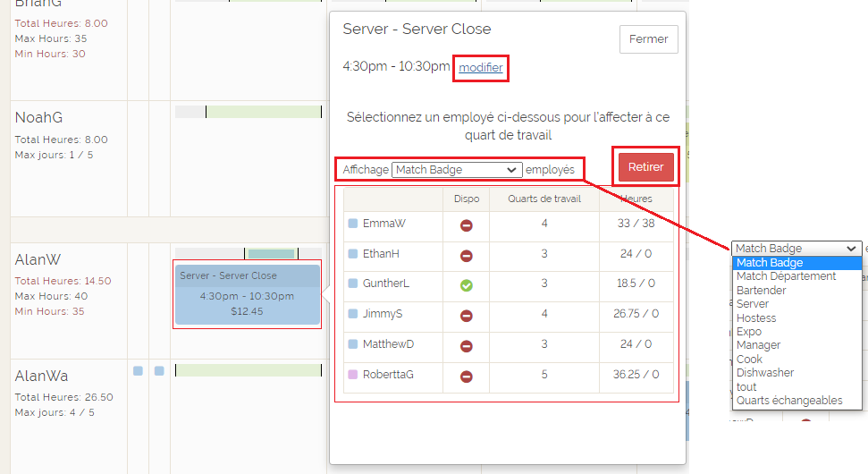Click MatthewD's red unavailable icon
The image size is (868, 474).
[x=466, y=346]
